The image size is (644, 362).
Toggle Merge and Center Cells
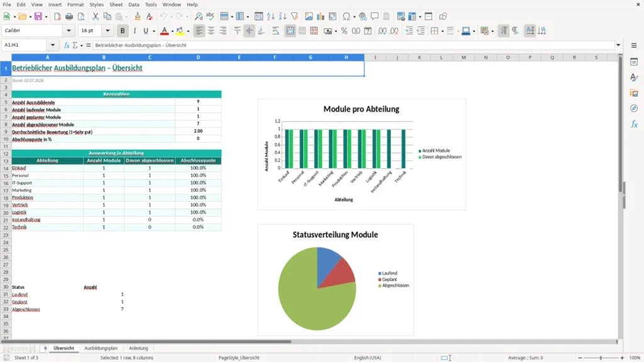[290, 31]
